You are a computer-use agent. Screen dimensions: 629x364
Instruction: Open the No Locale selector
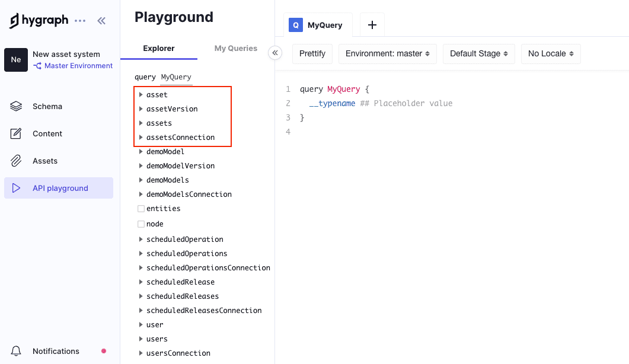coord(550,53)
